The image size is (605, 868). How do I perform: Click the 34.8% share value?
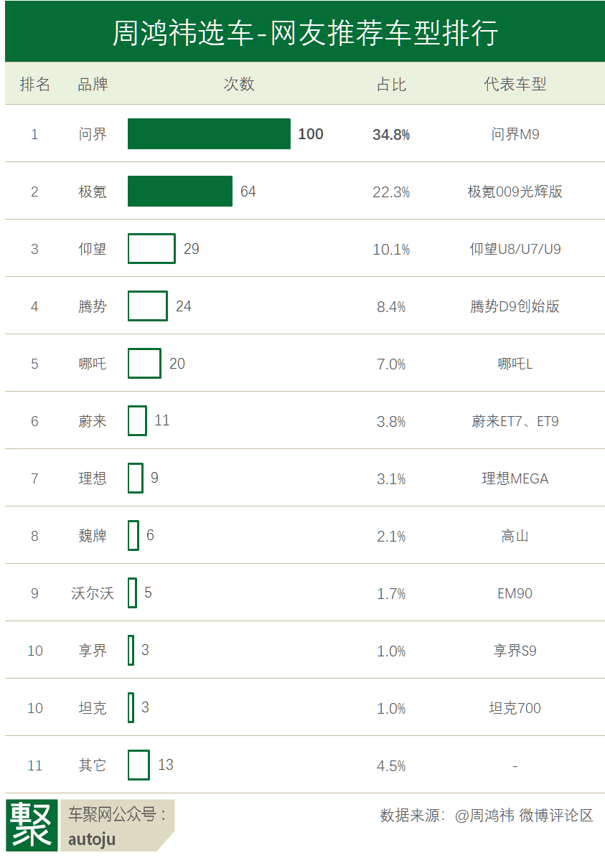pos(391,134)
